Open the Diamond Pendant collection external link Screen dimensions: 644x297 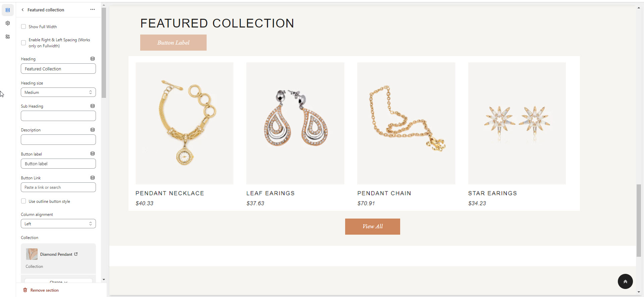(76, 254)
